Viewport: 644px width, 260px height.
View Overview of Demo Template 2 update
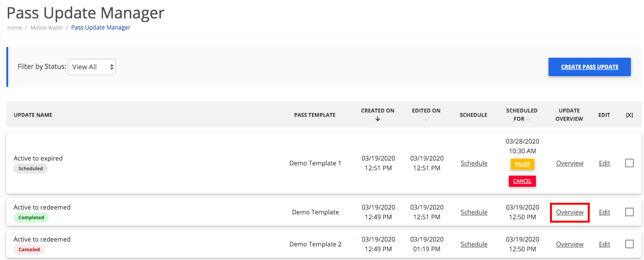coord(569,244)
